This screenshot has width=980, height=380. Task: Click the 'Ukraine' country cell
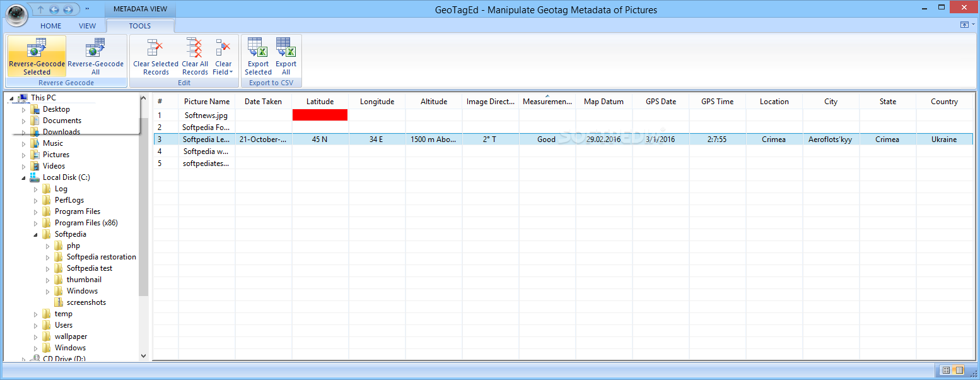click(944, 140)
